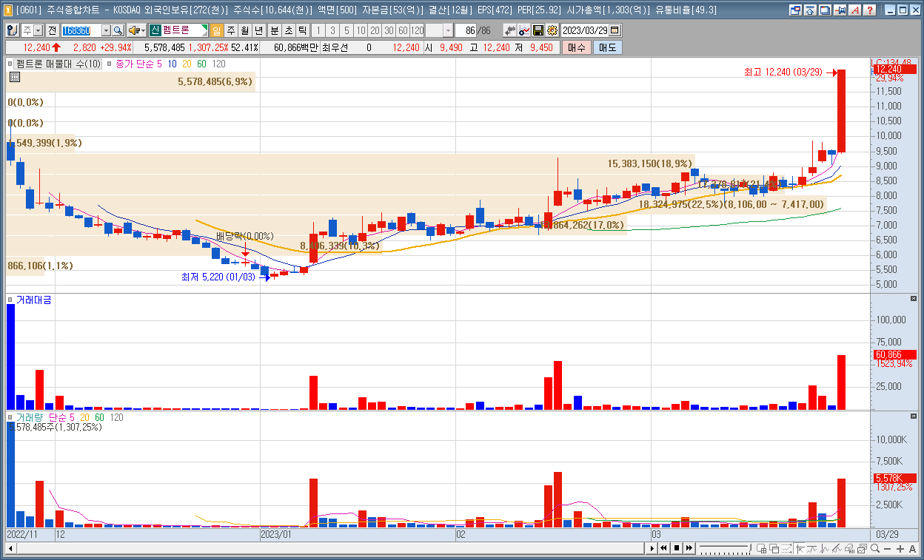
Task: Open dropdown arrow next to speaker icon
Action: pos(143,30)
